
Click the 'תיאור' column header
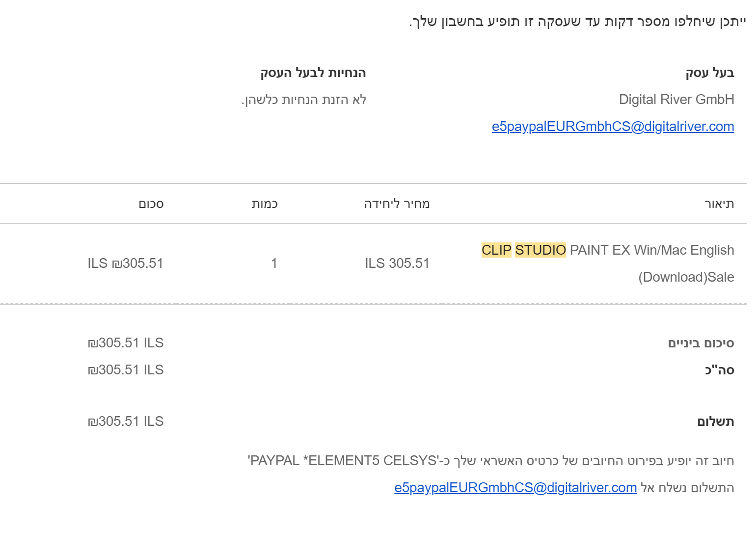point(719,204)
